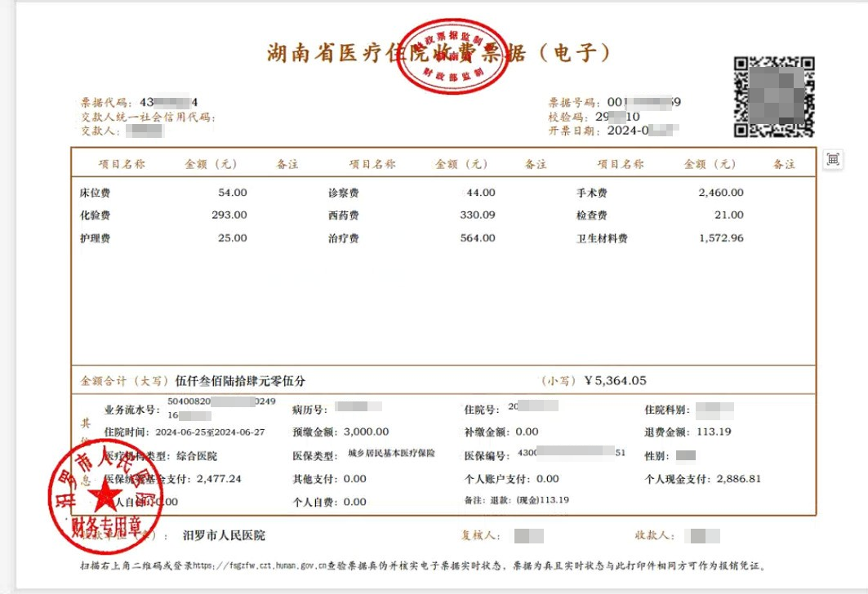
Task: Click the 城乡居民基本医疗保险 insurance type
Action: click(391, 453)
